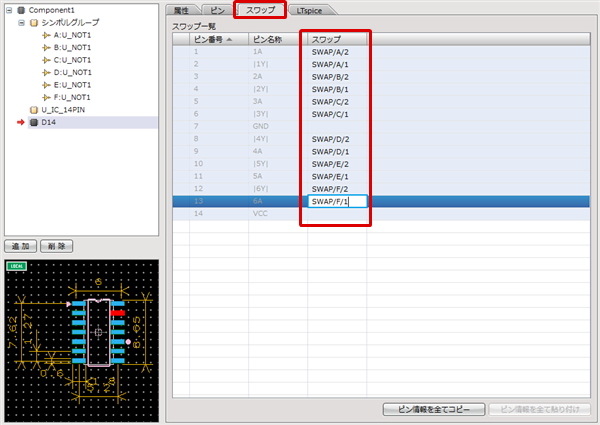
Task: Select the Component1 root item
Action: [x=52, y=10]
